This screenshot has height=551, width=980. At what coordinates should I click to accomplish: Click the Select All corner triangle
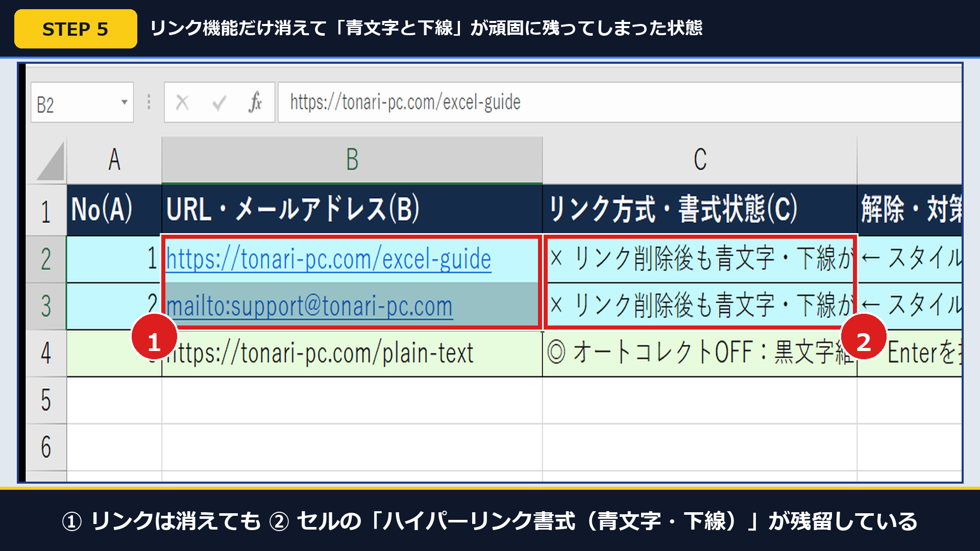pos(50,161)
